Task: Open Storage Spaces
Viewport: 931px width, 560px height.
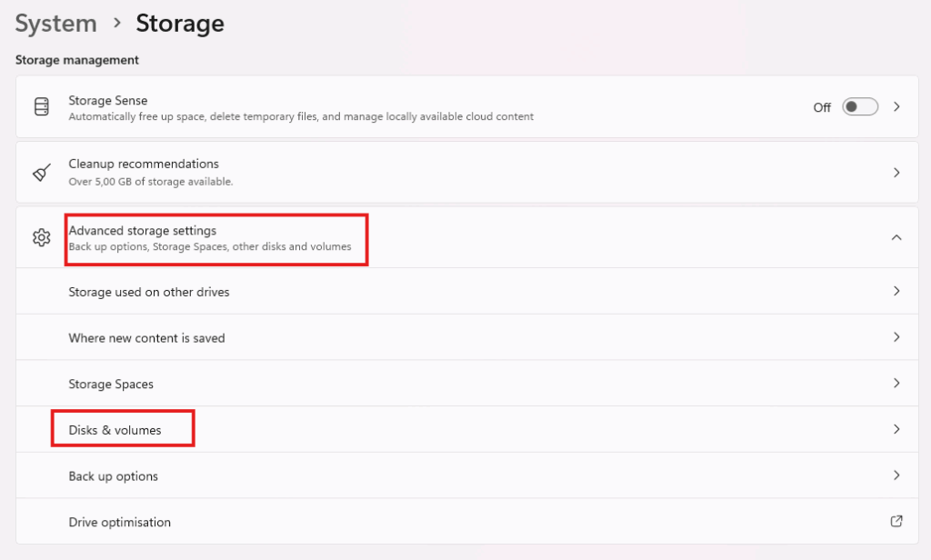Action: (466, 384)
